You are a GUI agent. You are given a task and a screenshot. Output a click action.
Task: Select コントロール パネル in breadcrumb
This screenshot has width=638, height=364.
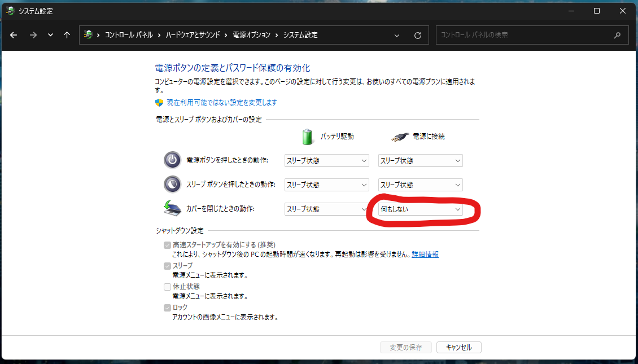pos(129,35)
